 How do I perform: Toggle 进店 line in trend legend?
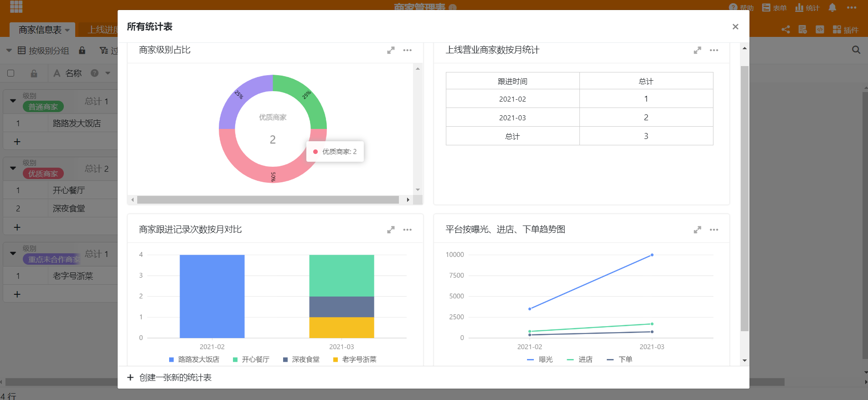(x=580, y=359)
